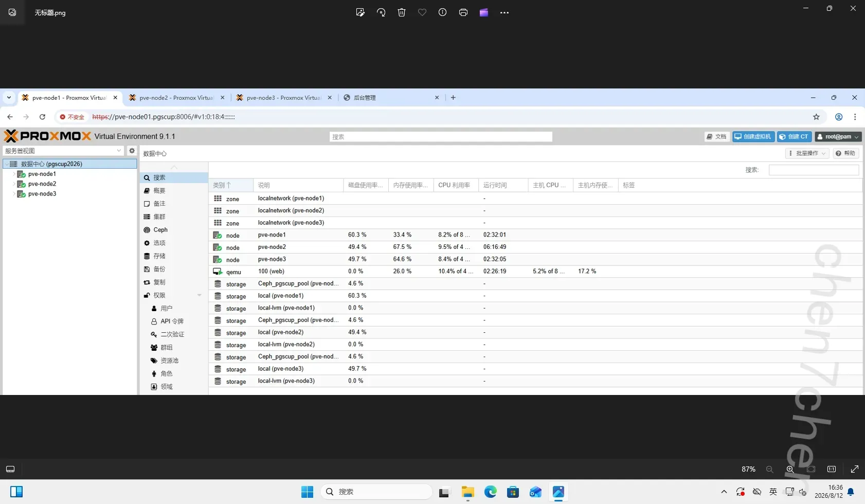Image resolution: width=865 pixels, height=504 pixels.
Task: Expand the pve-node3 tree node
Action: (14, 194)
